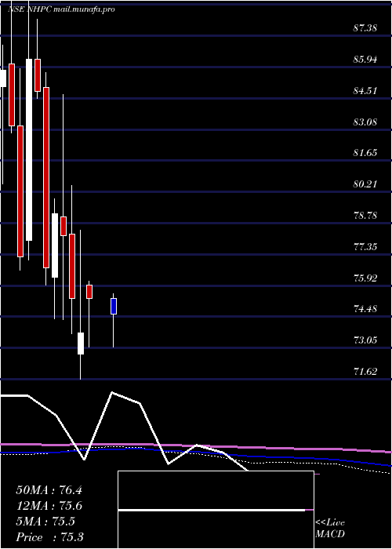Click the 74.48 price axis label

pos(365,309)
